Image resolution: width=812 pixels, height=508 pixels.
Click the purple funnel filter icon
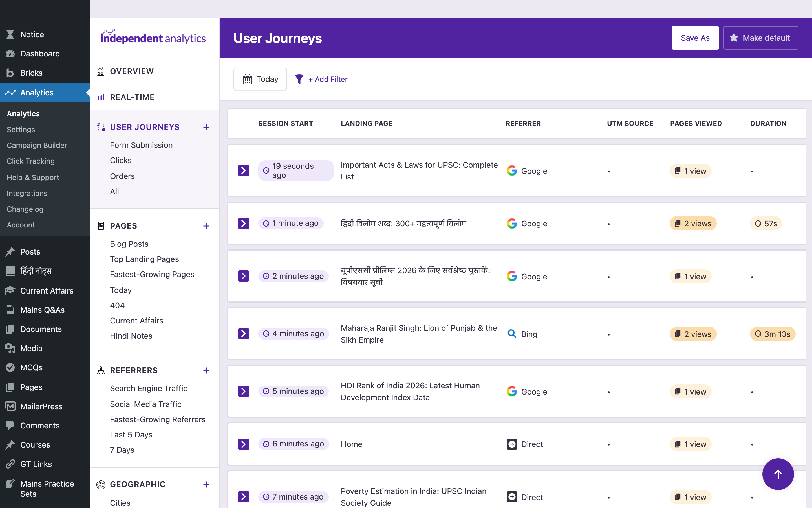point(299,79)
